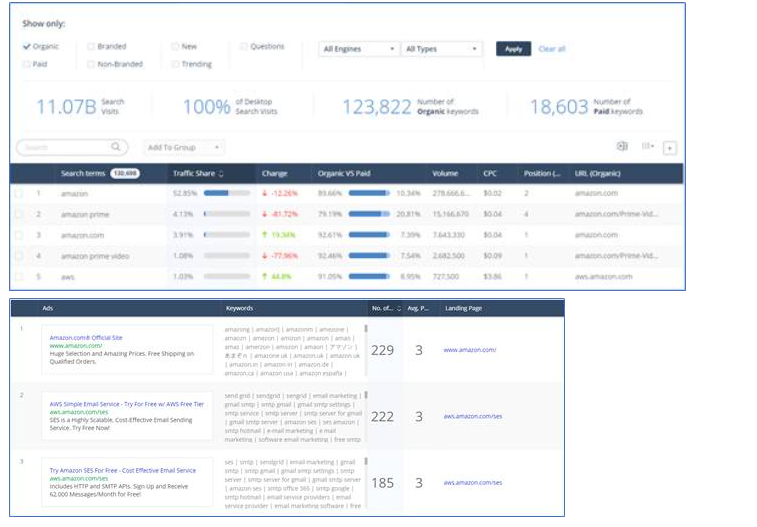
Task: Check the Branded filter
Action: click(91, 46)
